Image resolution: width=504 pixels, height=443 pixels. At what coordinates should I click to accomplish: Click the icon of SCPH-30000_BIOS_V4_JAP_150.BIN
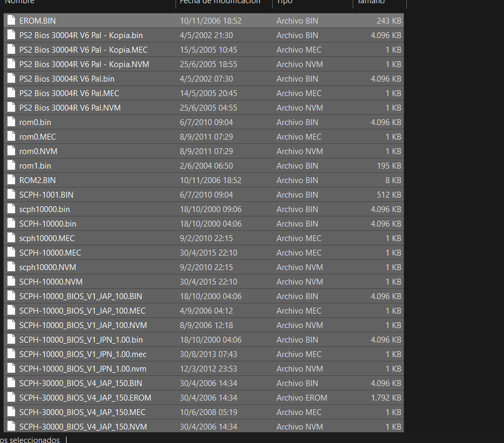click(11, 383)
